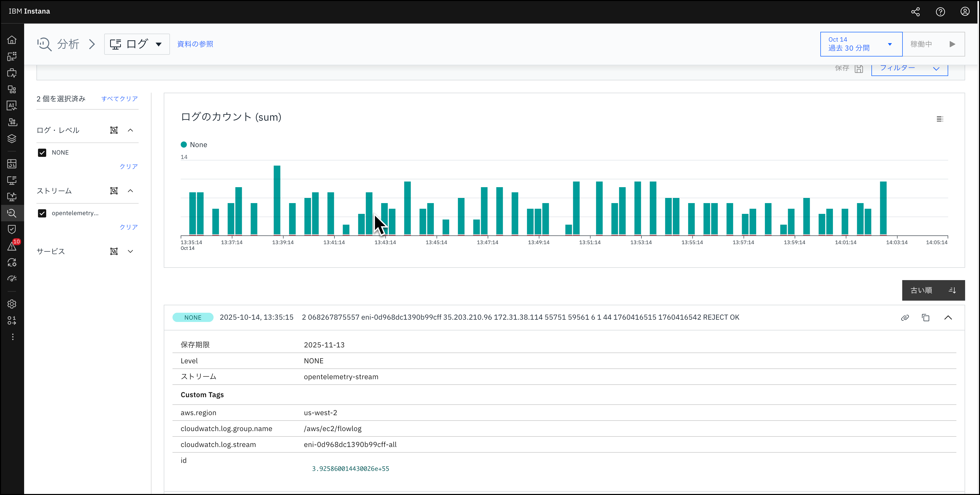Open the ログ entity type dropdown

(137, 44)
